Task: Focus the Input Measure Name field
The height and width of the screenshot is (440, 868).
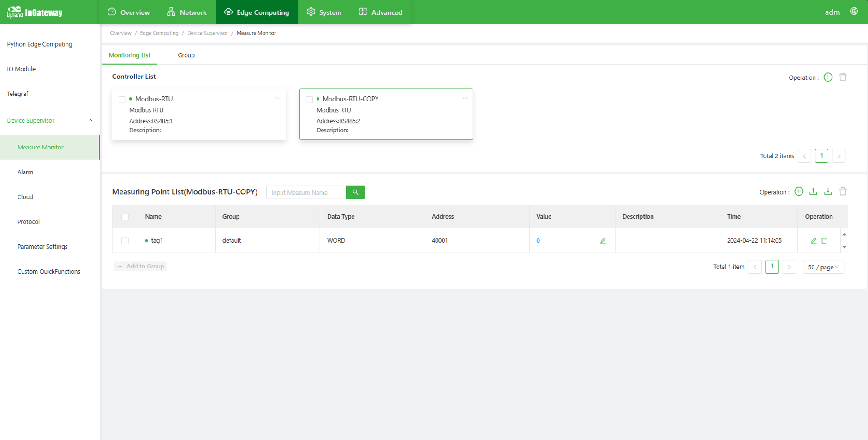Action: click(x=306, y=193)
